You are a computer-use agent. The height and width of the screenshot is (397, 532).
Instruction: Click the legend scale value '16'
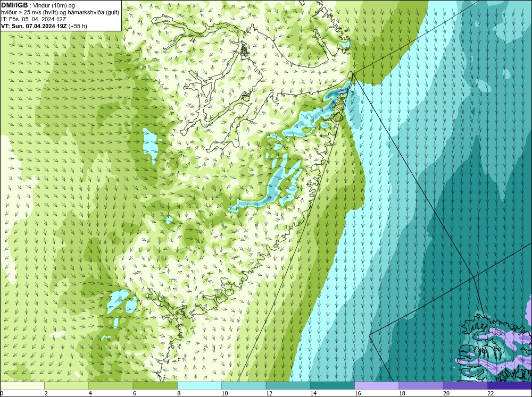click(x=358, y=393)
